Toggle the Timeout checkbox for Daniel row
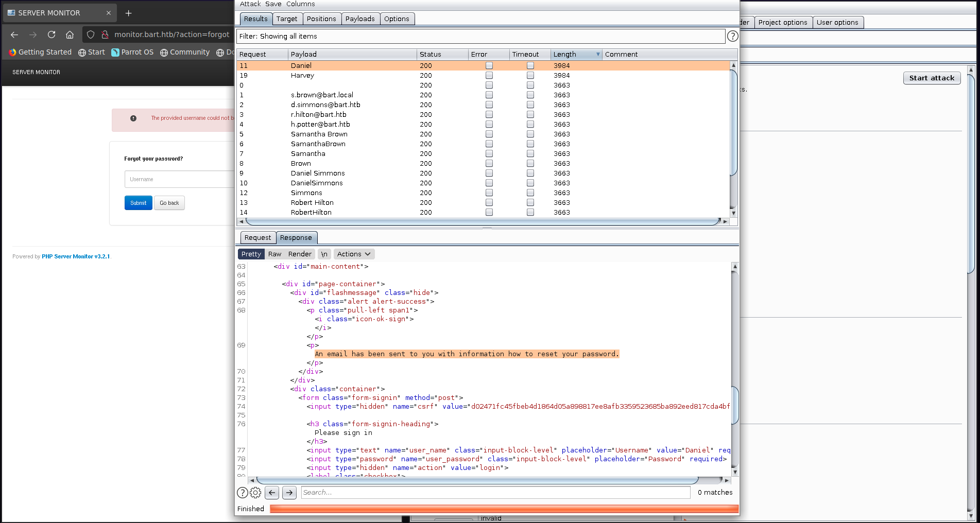 (530, 65)
